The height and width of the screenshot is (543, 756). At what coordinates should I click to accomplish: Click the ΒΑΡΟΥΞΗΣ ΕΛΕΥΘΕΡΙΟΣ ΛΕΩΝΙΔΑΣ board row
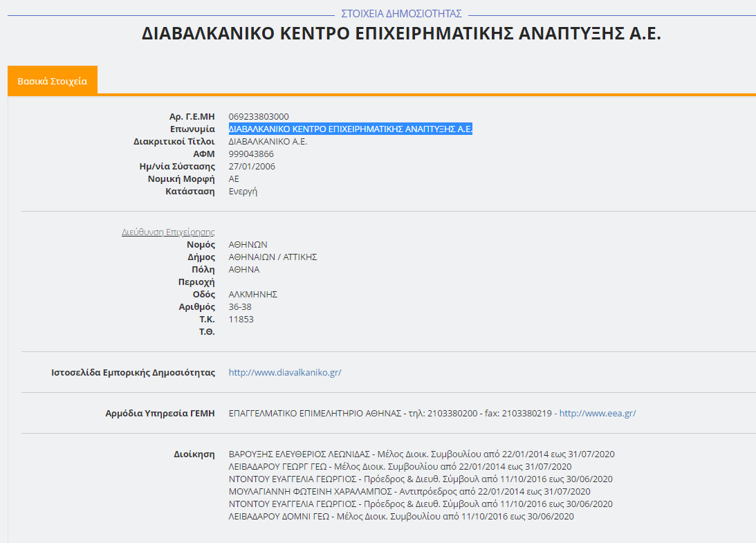pyautogui.click(x=421, y=454)
